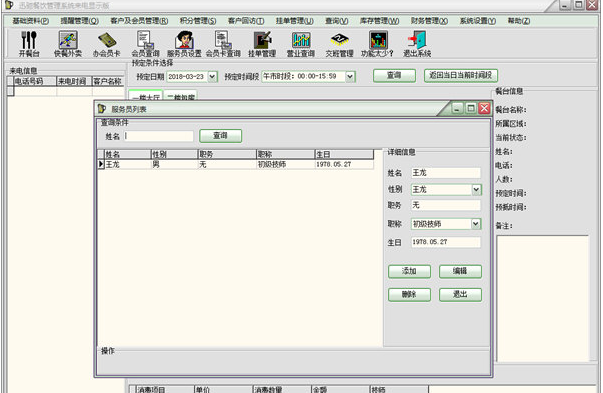Click the 职务 column header
The image size is (603, 393).
227,154
